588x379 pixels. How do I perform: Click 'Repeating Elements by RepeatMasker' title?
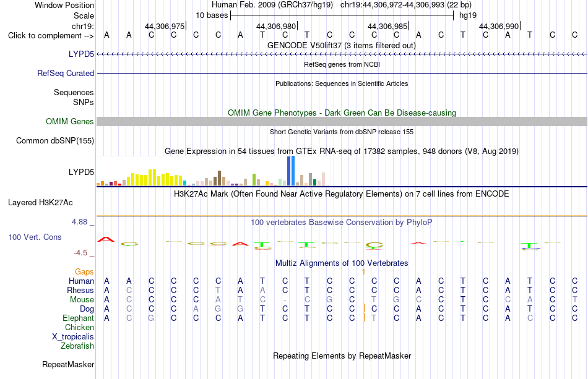tap(342, 356)
